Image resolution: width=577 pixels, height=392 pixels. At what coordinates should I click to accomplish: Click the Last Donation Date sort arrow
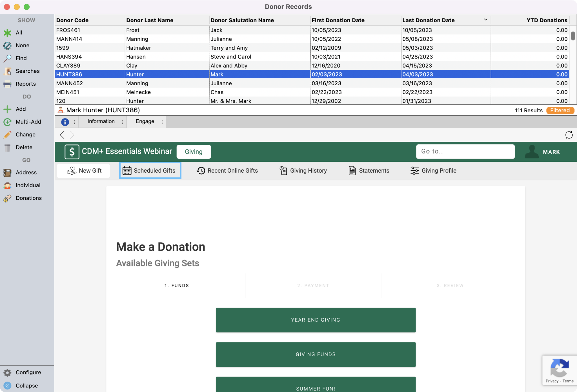tap(485, 20)
